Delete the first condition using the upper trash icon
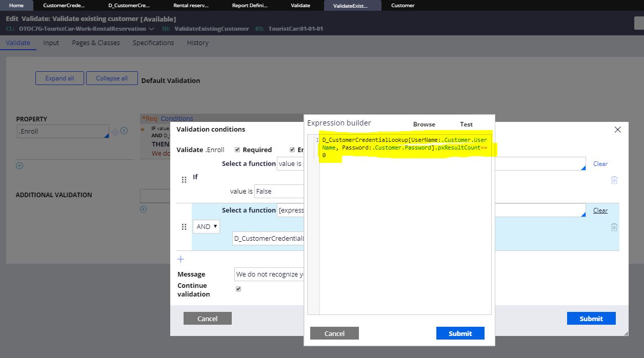Image resolution: width=644 pixels, height=358 pixels. [x=614, y=180]
